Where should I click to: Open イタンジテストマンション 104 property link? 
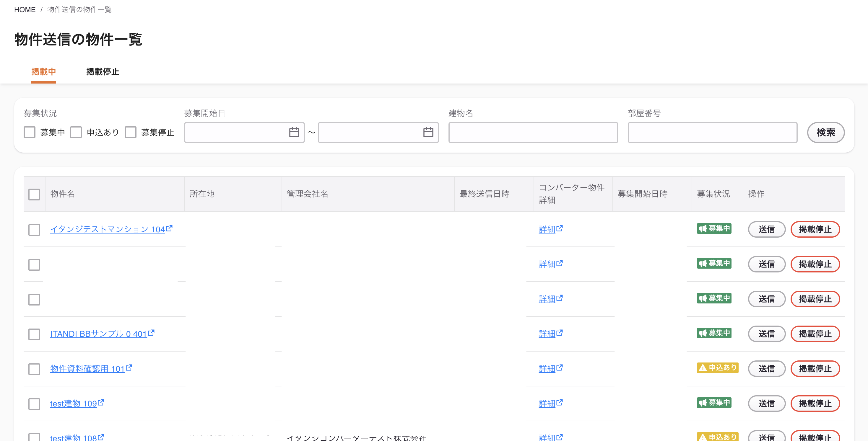(x=108, y=229)
